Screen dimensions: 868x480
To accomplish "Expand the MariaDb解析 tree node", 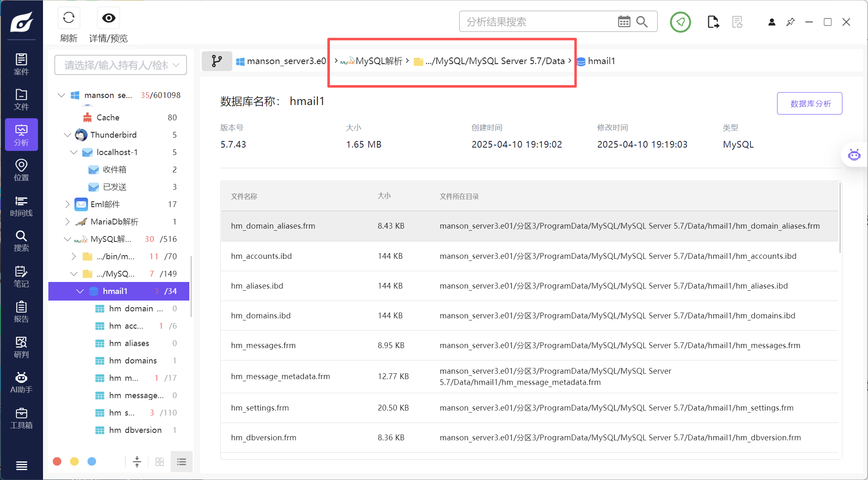I will point(67,222).
